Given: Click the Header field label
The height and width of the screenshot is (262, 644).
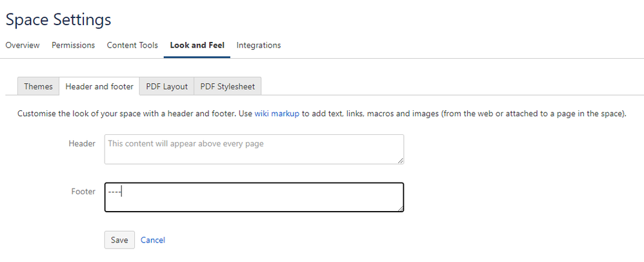Looking at the screenshot, I should pyautogui.click(x=82, y=143).
